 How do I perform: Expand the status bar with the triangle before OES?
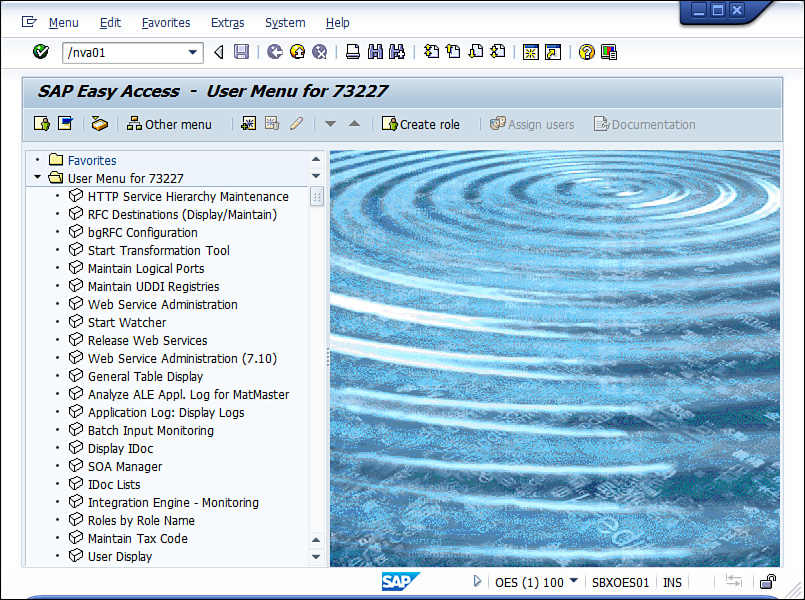click(x=477, y=581)
